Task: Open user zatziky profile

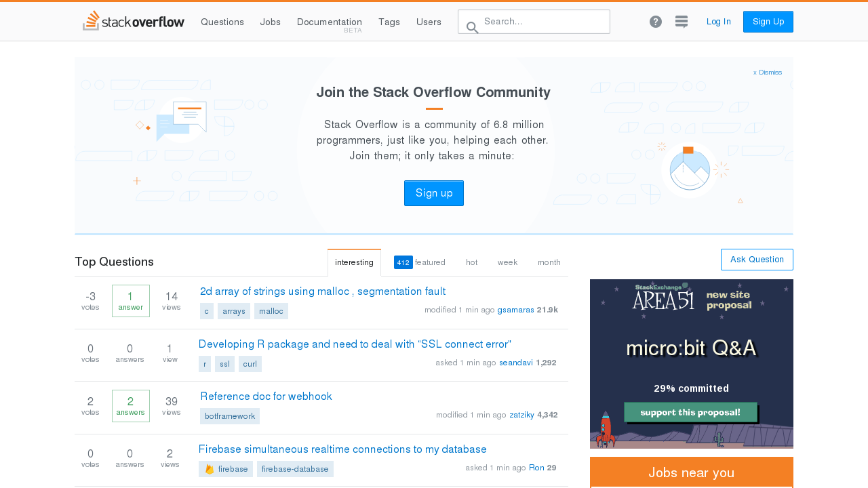Action: tap(522, 415)
